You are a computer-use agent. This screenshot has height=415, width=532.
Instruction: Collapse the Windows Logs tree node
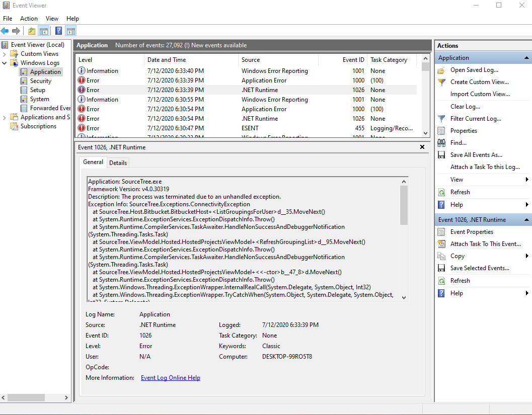tap(4, 63)
